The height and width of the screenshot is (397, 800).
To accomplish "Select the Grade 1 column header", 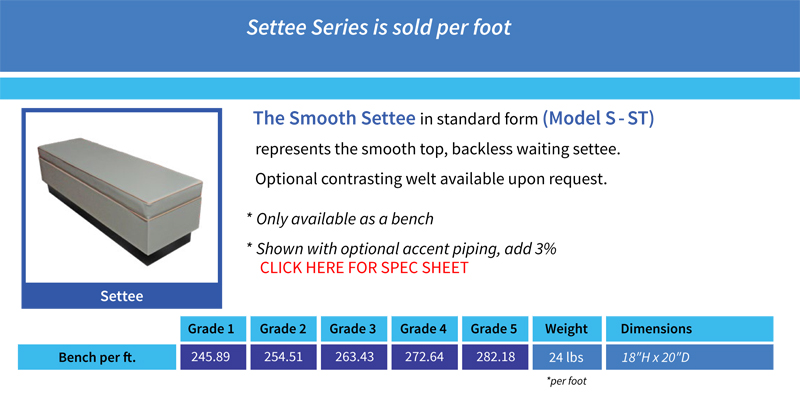I will tap(213, 329).
